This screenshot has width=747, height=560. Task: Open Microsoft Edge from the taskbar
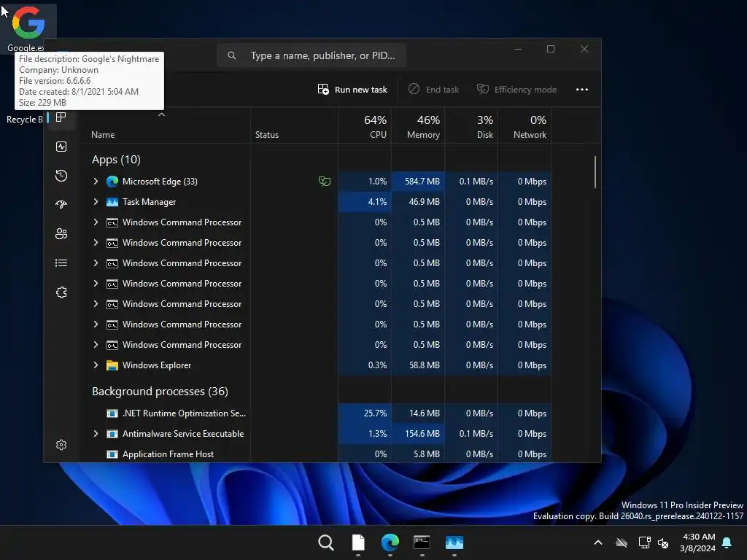tap(390, 542)
